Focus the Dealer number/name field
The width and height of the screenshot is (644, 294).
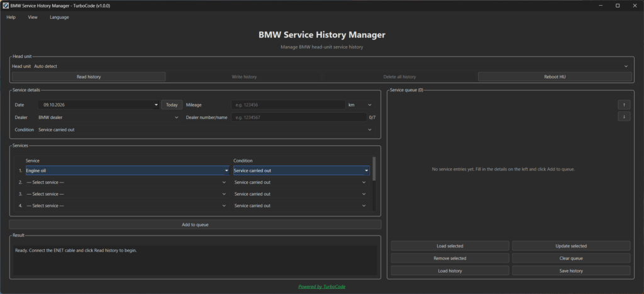pyautogui.click(x=299, y=117)
